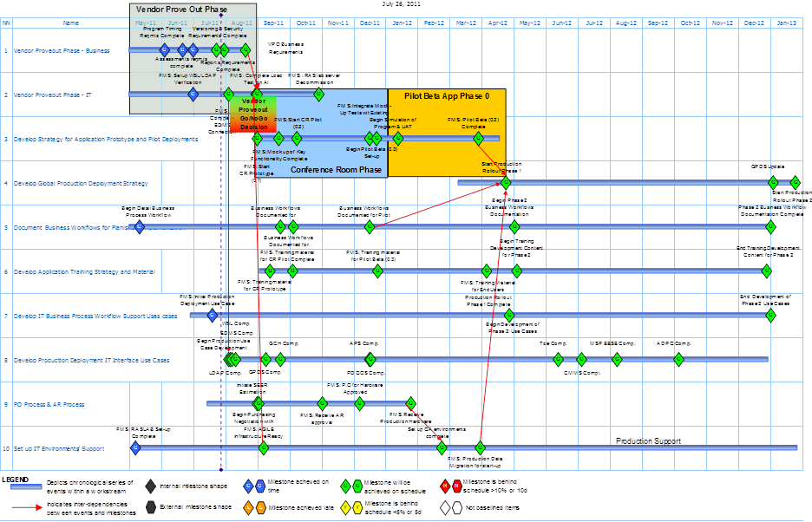This screenshot has height=522, width=812.
Task: Select the FMS Setup WSL/LDAP Verification milestone diamond
Action: coord(193,95)
